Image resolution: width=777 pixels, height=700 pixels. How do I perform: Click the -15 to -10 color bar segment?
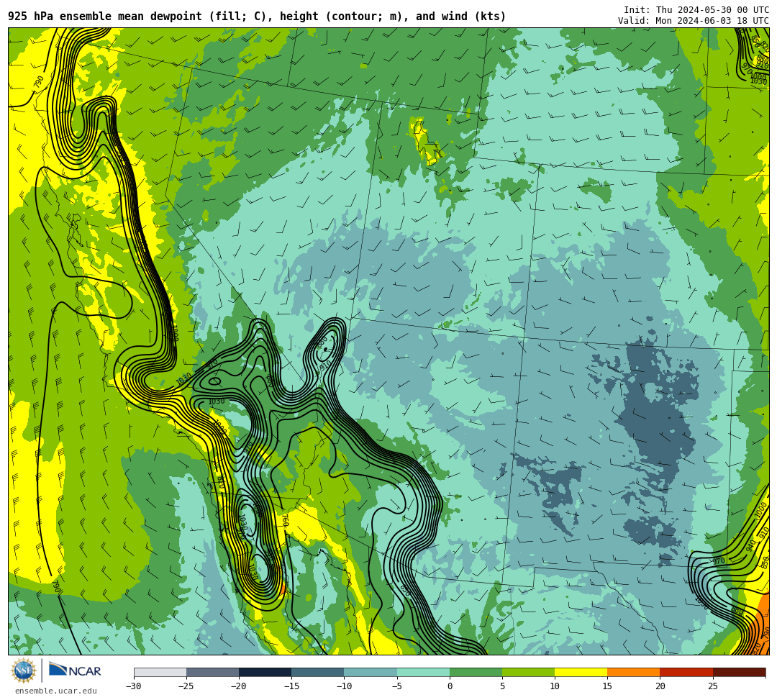tap(318, 672)
